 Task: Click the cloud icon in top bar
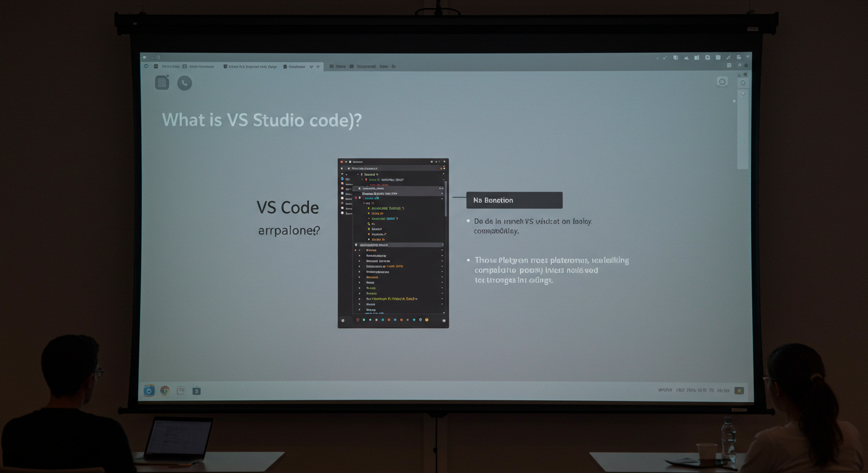686,58
